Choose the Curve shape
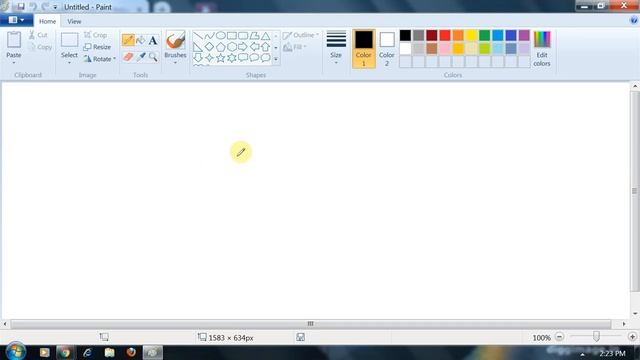Viewport: 640px width, 360px height. pyautogui.click(x=209, y=36)
